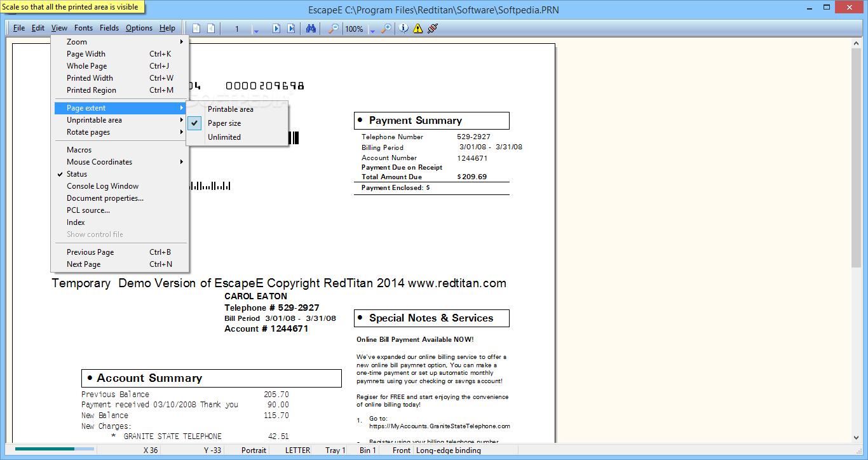Click the plug connector toolbar icon

pos(433,29)
